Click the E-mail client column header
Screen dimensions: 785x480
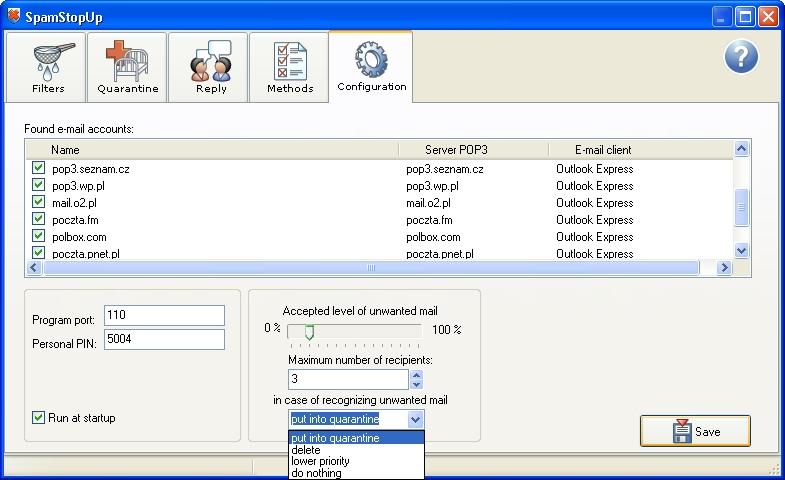pyautogui.click(x=641, y=150)
